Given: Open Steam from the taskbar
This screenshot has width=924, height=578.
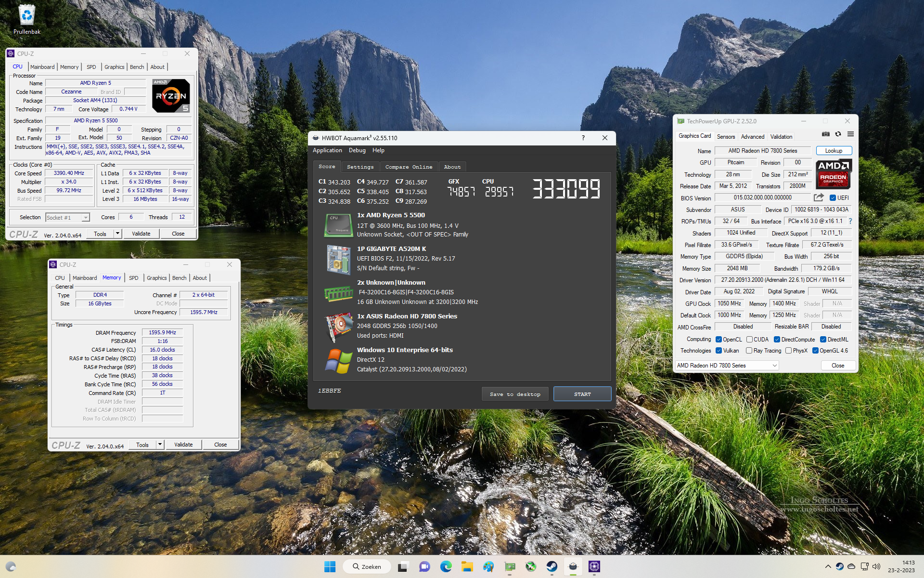Looking at the screenshot, I should coord(552,566).
